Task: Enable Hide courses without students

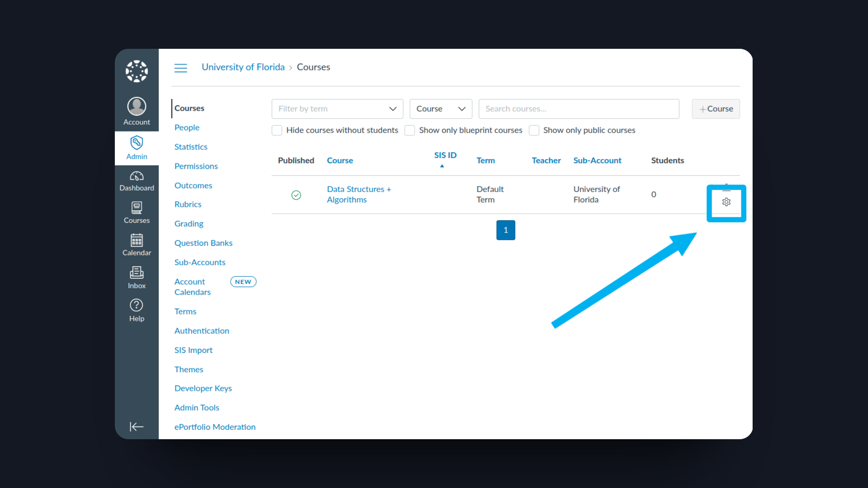Action: pyautogui.click(x=276, y=130)
